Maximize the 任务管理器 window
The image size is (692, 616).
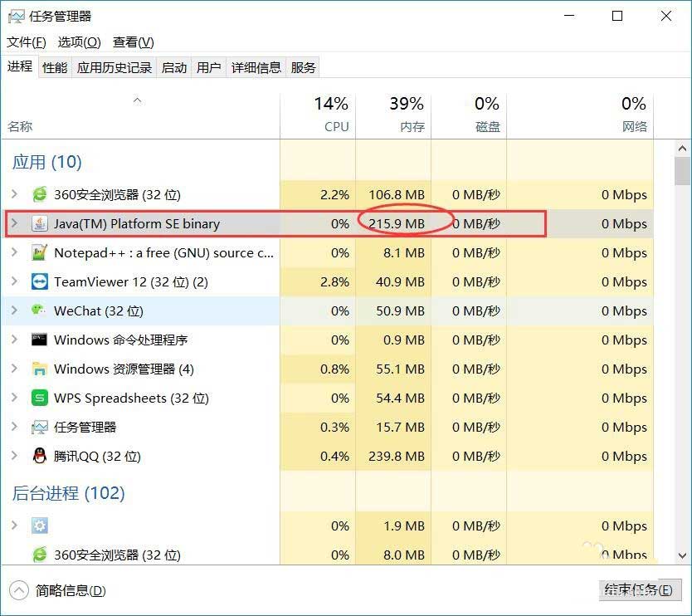617,17
